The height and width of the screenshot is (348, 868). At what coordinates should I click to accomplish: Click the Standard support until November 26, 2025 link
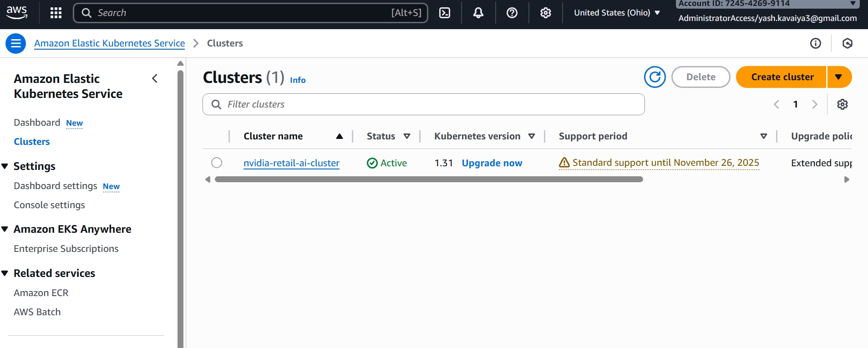point(666,163)
